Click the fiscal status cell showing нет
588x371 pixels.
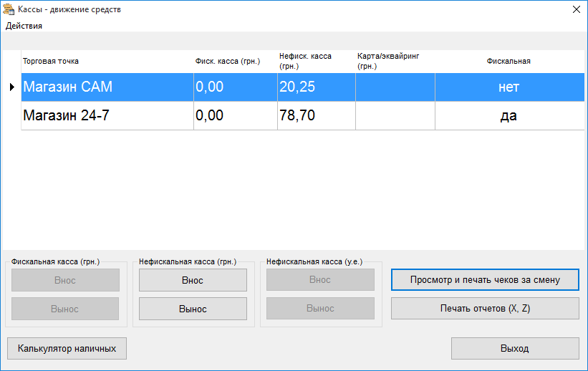509,87
